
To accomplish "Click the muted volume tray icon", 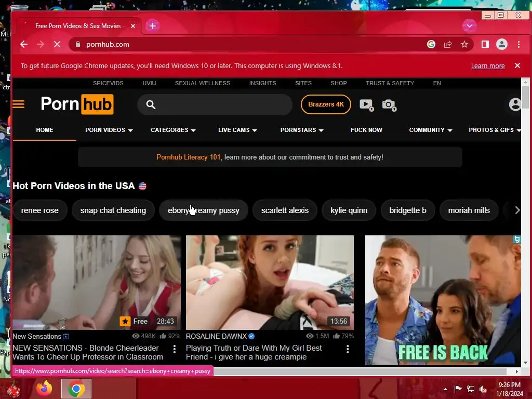I will [483, 389].
